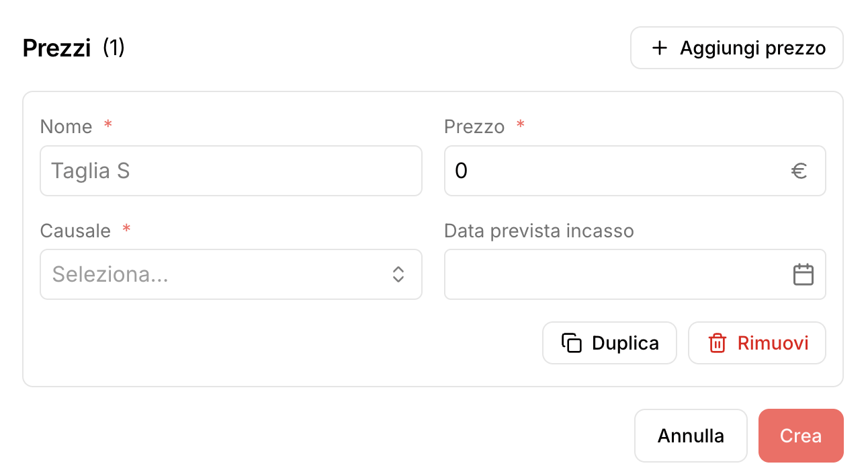Click the Data prevista incasso label
868x476 pixels.
pos(539,231)
